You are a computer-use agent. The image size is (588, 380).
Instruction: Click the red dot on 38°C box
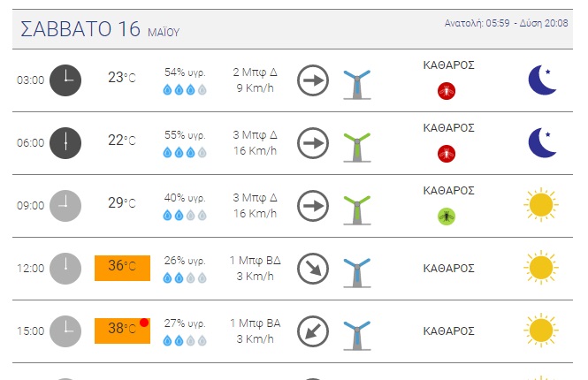tap(144, 323)
